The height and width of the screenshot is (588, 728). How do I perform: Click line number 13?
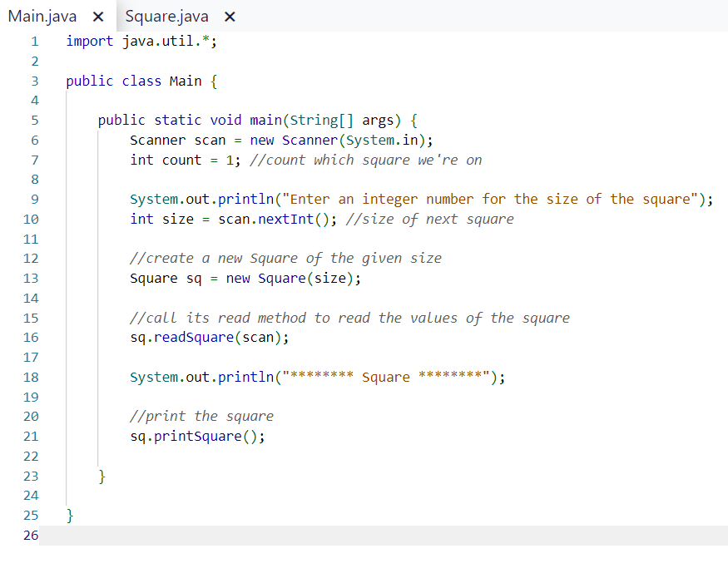tap(31, 278)
